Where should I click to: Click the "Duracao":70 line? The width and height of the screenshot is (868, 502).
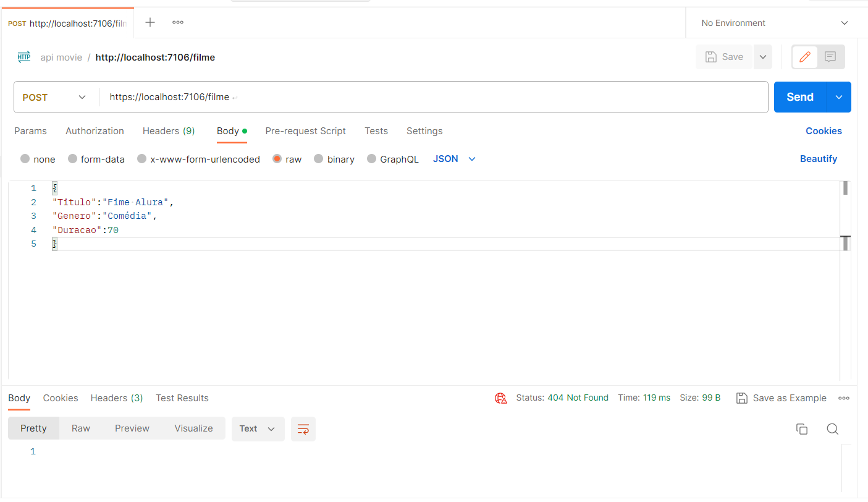(x=85, y=230)
